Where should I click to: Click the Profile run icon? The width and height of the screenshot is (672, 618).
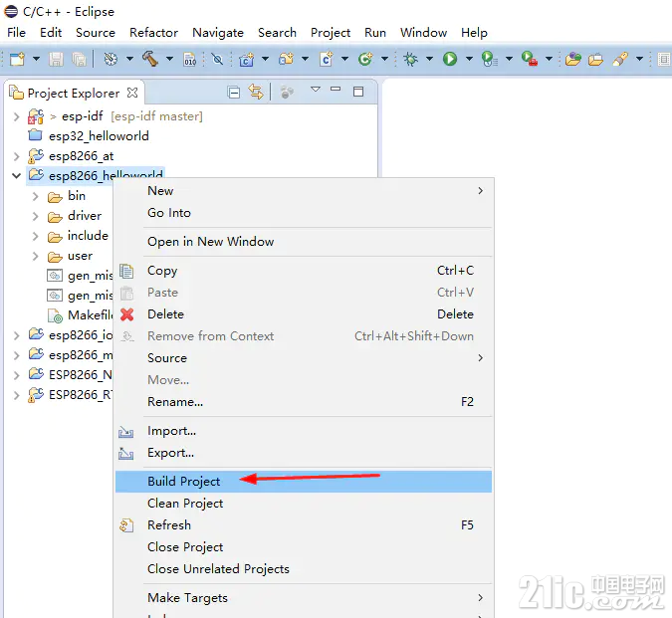[x=489, y=59]
